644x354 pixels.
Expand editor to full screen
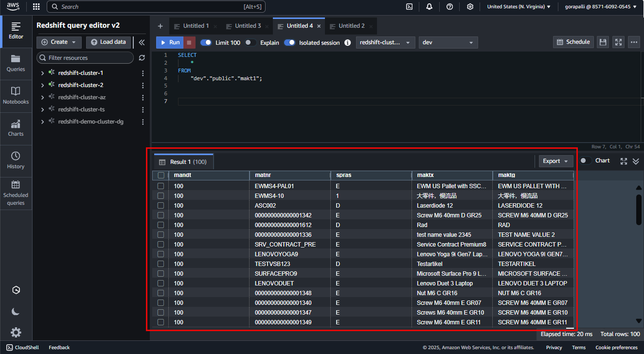pyautogui.click(x=618, y=42)
